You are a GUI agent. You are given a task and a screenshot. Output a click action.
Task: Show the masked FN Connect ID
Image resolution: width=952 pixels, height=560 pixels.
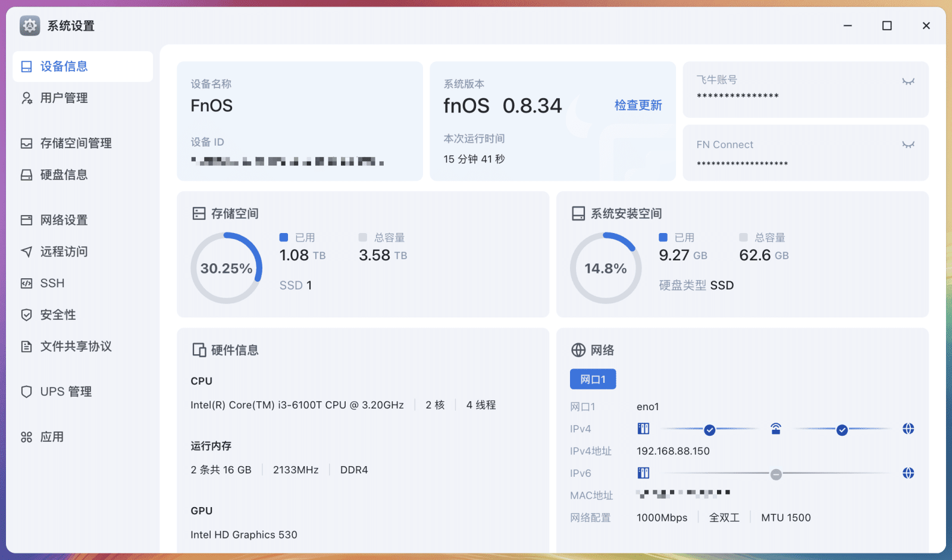(907, 144)
